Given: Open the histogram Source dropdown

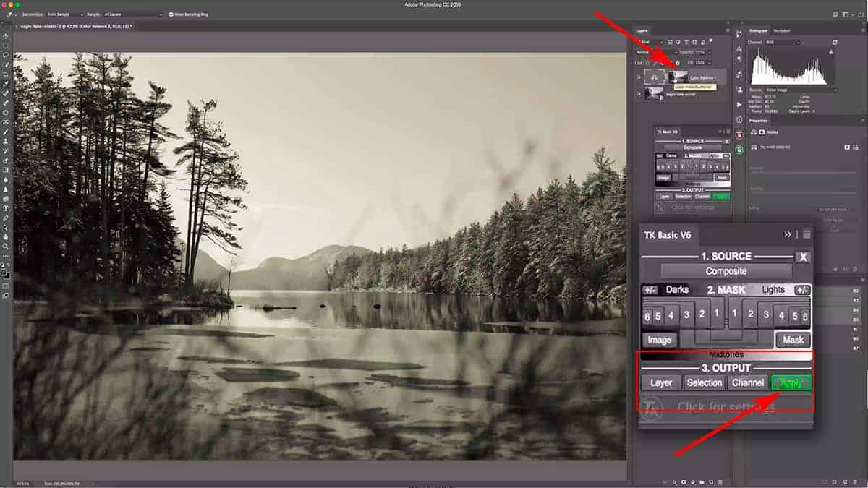Looking at the screenshot, I should pos(801,90).
